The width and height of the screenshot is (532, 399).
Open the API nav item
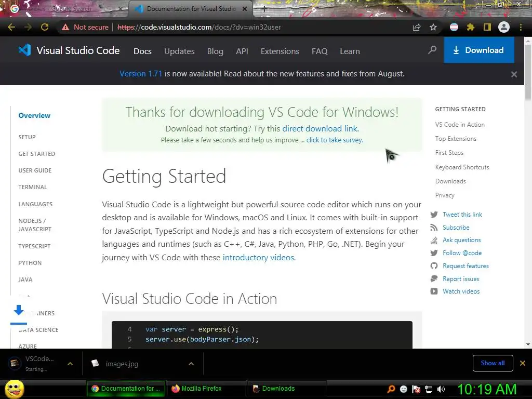[242, 51]
